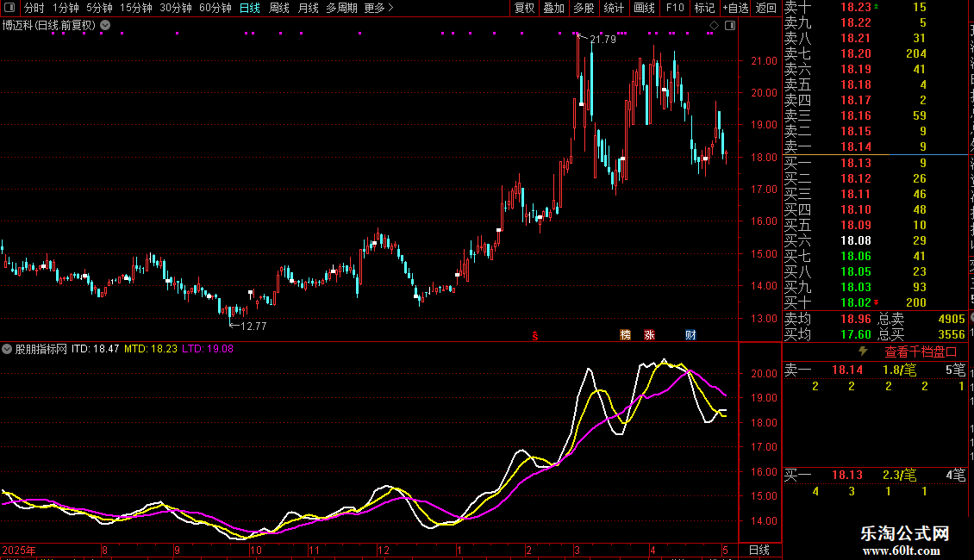This screenshot has height=560, width=974.
Task: Open 多周期 multi-period view
Action: click(x=341, y=8)
